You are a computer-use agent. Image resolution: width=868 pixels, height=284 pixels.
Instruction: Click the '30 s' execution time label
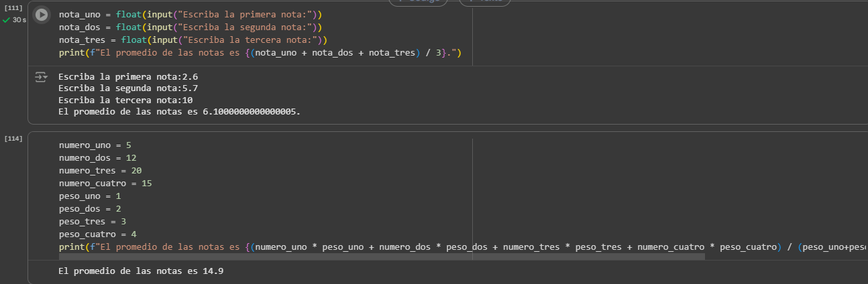tap(19, 20)
